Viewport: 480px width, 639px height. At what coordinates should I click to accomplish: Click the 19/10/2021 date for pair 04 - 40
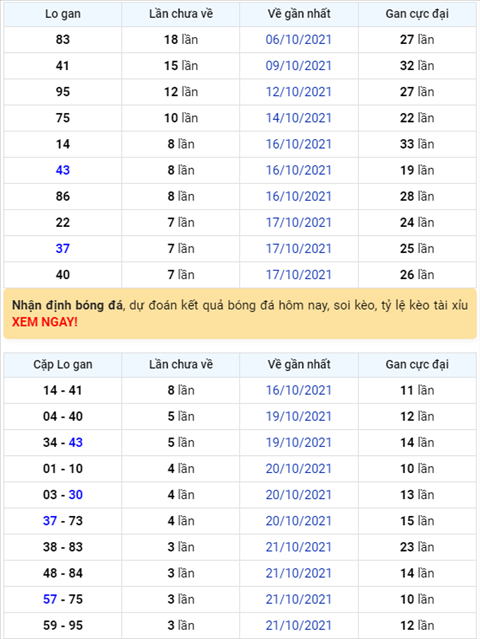coord(299,416)
